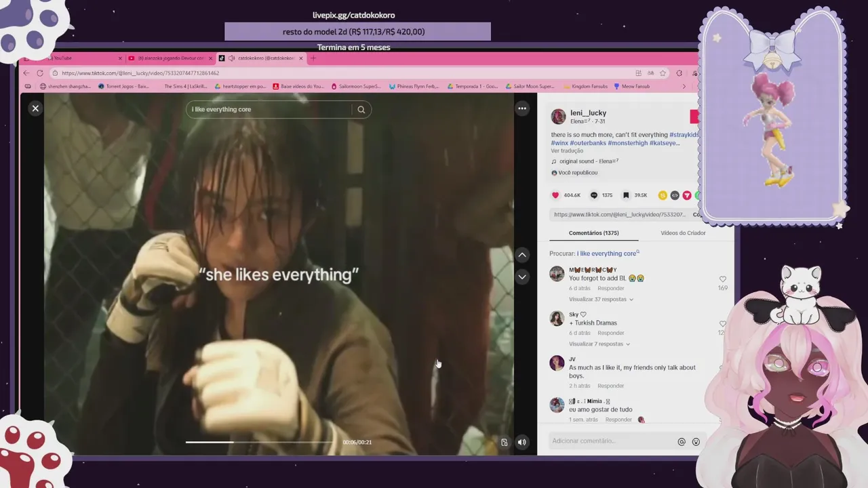This screenshot has width=868, height=488.
Task: Switch to the alanzoka jogando browser tab
Action: [170, 58]
